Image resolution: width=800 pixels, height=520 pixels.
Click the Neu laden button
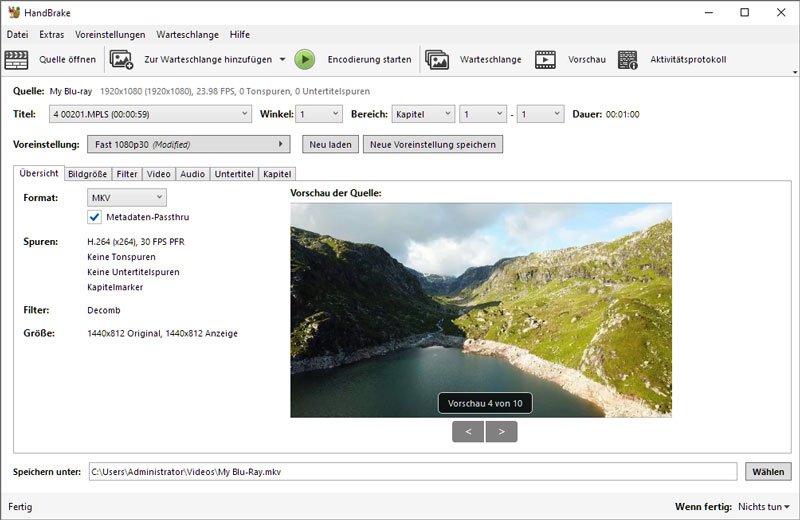(330, 144)
